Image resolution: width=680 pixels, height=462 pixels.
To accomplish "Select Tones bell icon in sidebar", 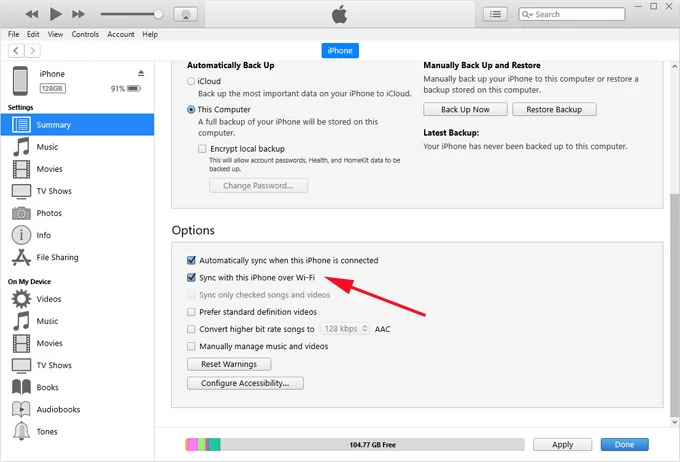I will pos(21,431).
